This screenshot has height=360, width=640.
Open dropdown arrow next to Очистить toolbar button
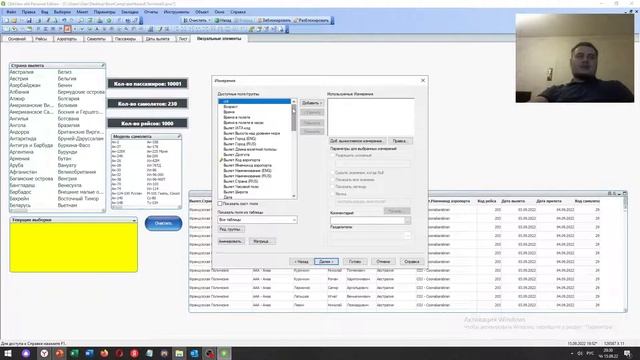209,20
